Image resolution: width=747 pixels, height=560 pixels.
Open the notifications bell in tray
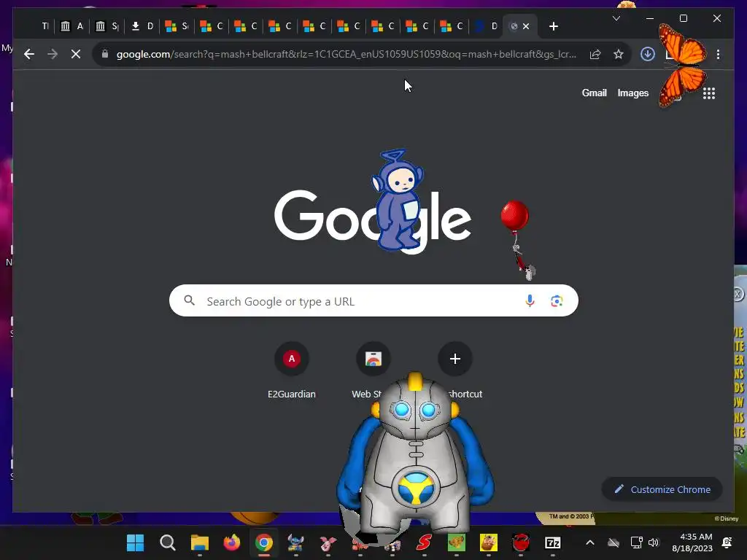coord(727,542)
